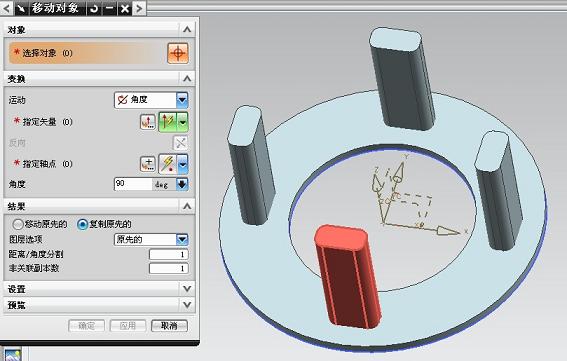Collapse the 变换 section

pyautogui.click(x=187, y=78)
